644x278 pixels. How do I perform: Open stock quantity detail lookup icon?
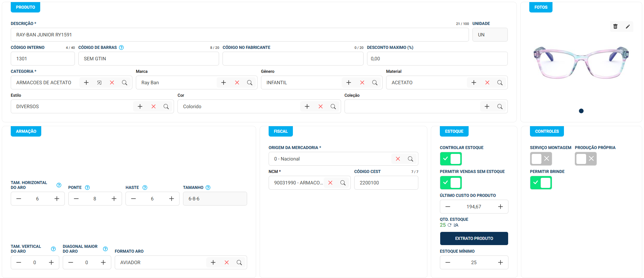pyautogui.click(x=456, y=225)
